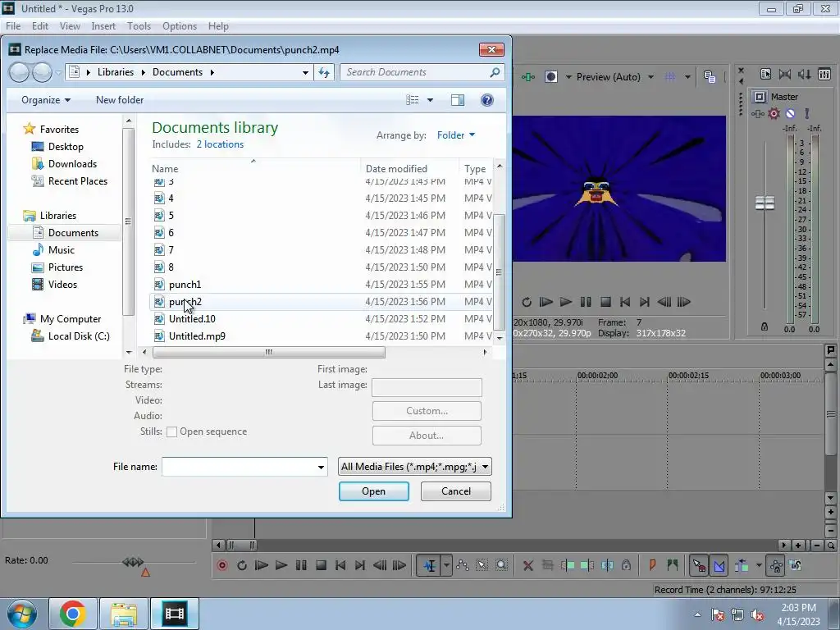Screen dimensions: 840x630
Task: Open Video Preview FX icon
Action: coord(528,77)
